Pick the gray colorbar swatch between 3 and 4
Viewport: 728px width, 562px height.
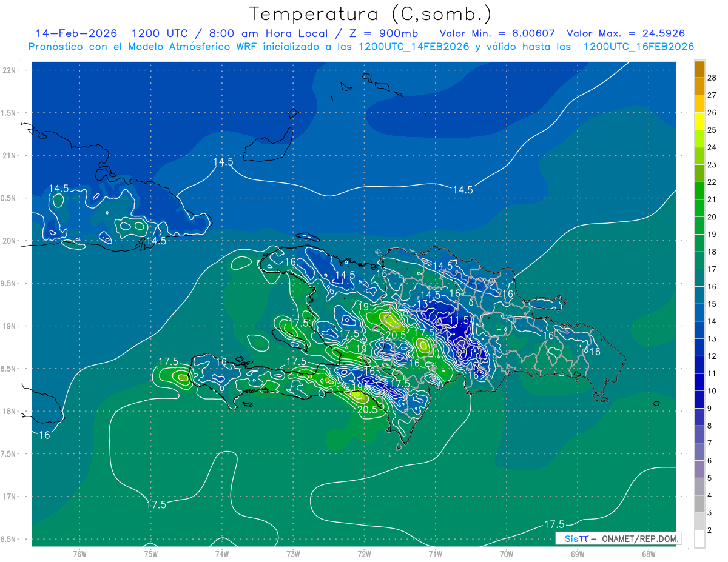pos(699,504)
